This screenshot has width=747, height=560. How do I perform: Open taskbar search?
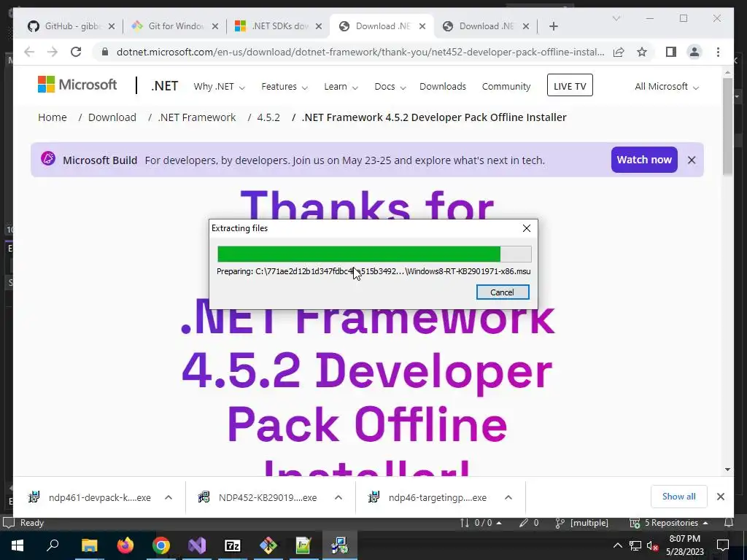[53, 545]
